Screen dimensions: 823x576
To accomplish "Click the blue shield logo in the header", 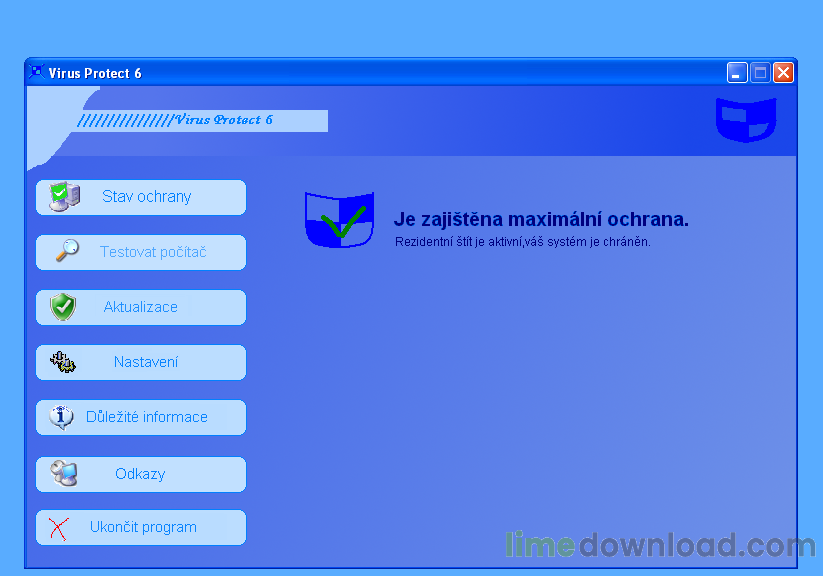I will (747, 118).
